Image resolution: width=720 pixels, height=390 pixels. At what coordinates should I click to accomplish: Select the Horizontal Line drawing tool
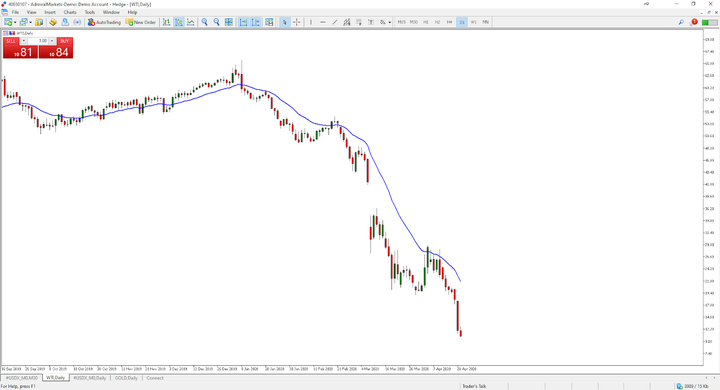tap(323, 22)
